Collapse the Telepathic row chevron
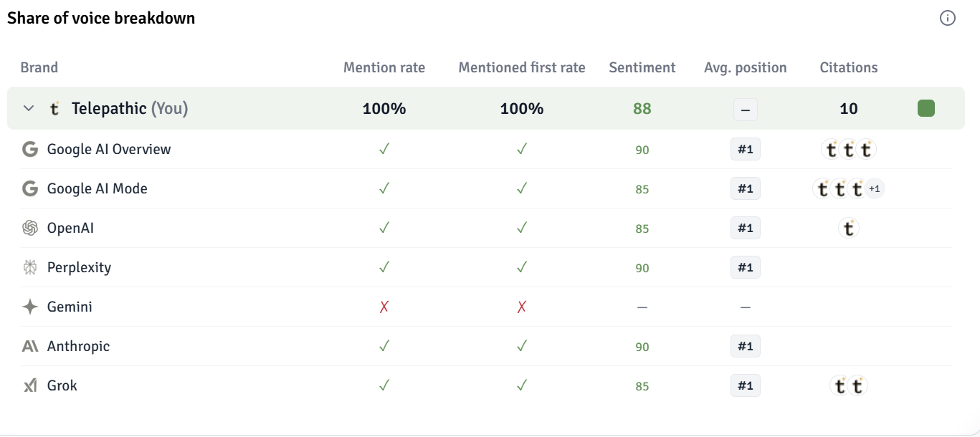The width and height of the screenshot is (980, 437). [29, 109]
